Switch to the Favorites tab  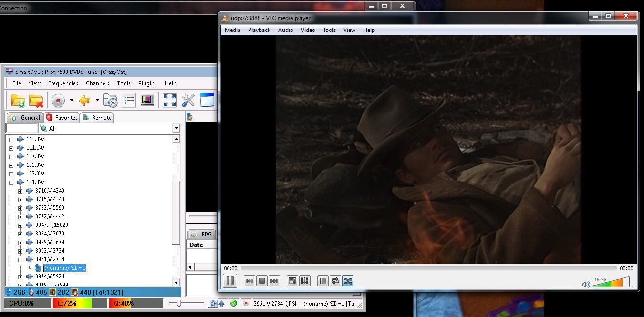pos(62,117)
